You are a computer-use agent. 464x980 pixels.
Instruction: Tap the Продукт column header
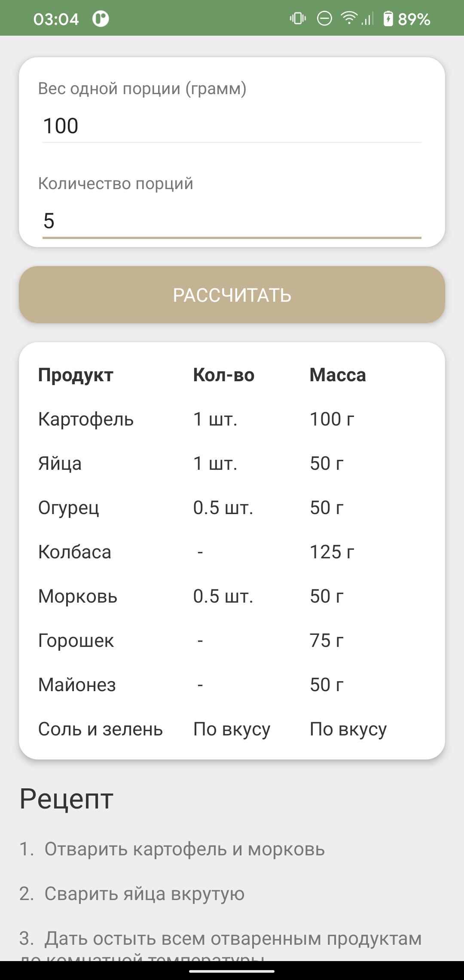click(76, 375)
